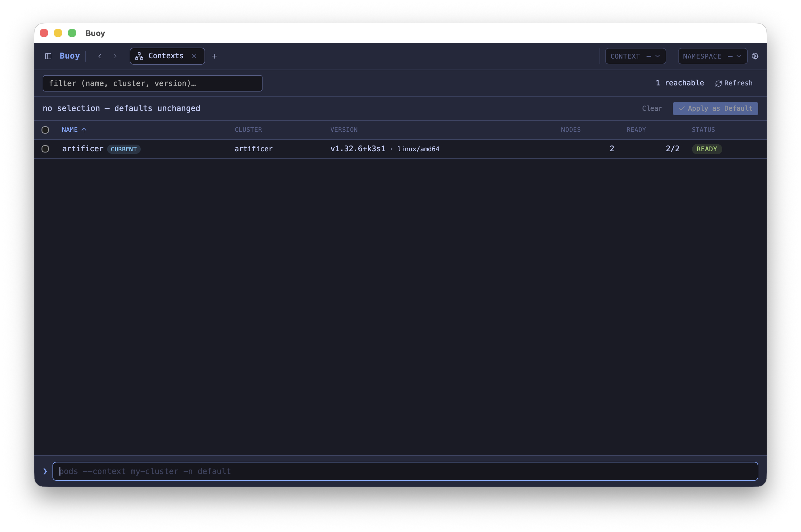Toggle the select-all header checkbox
Screen dimensions: 801x532
pos(45,130)
